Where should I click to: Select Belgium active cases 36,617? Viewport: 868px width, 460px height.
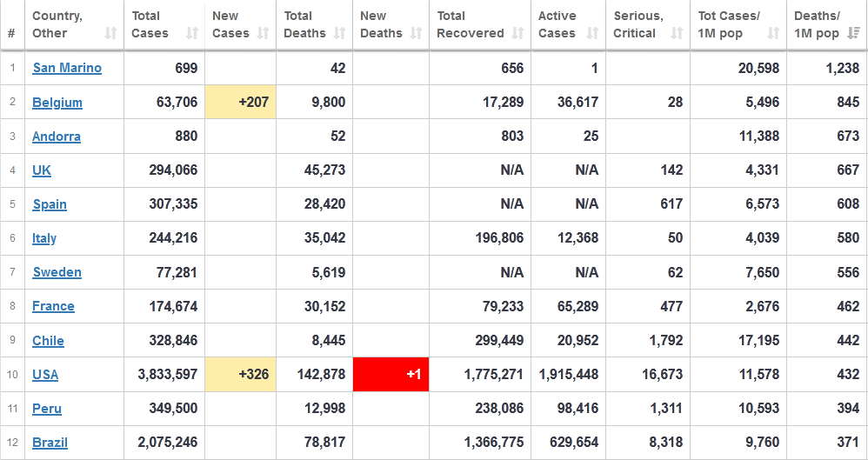pos(578,103)
